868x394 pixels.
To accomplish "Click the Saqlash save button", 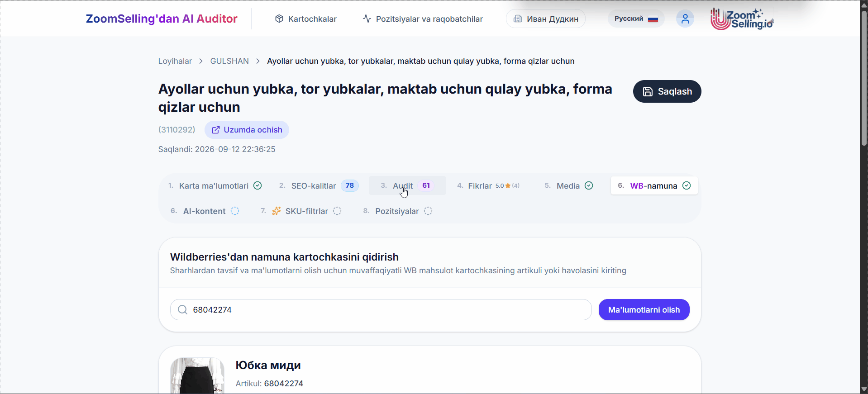I will click(667, 91).
